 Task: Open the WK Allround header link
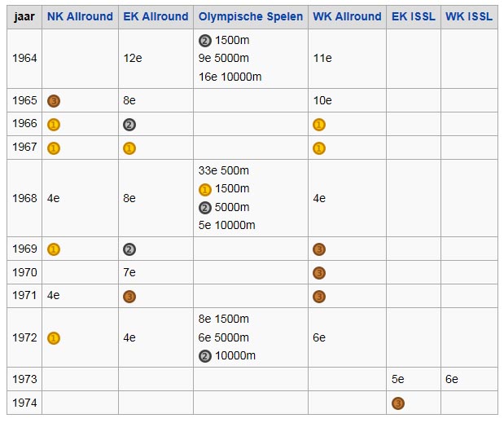(x=347, y=16)
